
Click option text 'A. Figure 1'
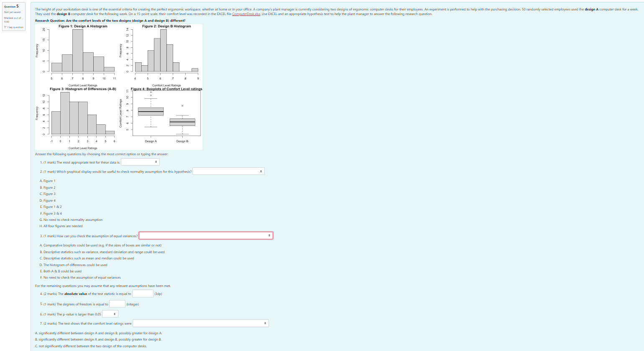coord(47,181)
